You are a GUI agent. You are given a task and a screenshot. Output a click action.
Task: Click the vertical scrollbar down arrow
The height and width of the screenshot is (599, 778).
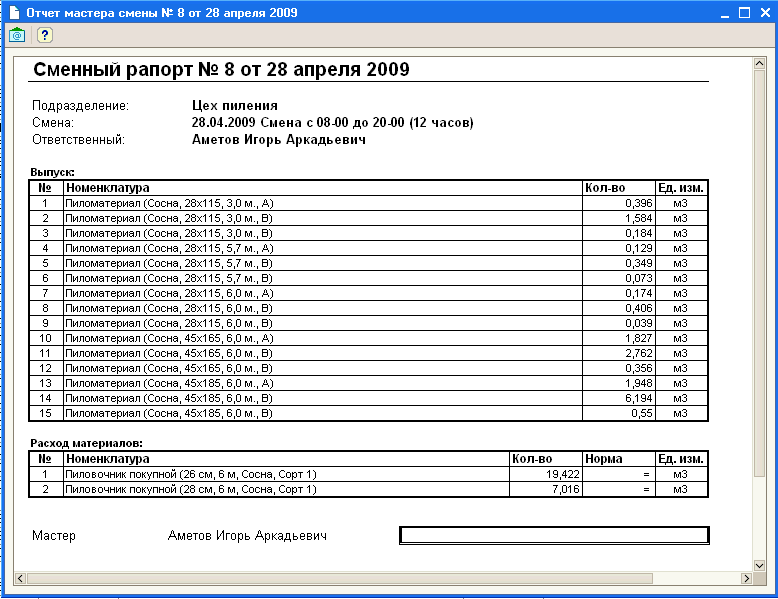click(759, 565)
